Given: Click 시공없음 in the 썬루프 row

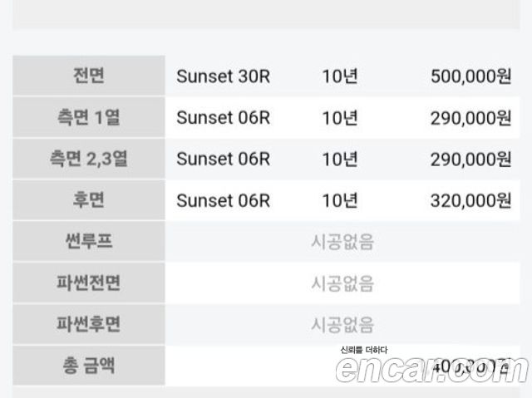Looking at the screenshot, I should [x=342, y=242].
